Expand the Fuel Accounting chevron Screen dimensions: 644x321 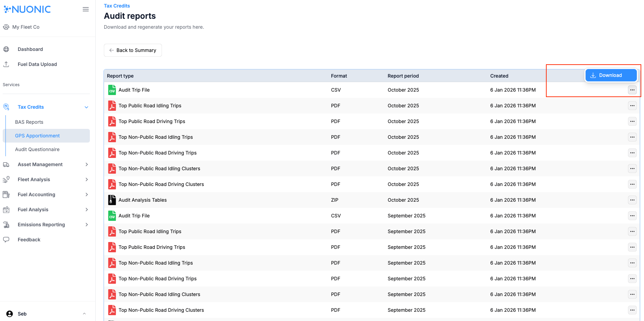(x=86, y=195)
